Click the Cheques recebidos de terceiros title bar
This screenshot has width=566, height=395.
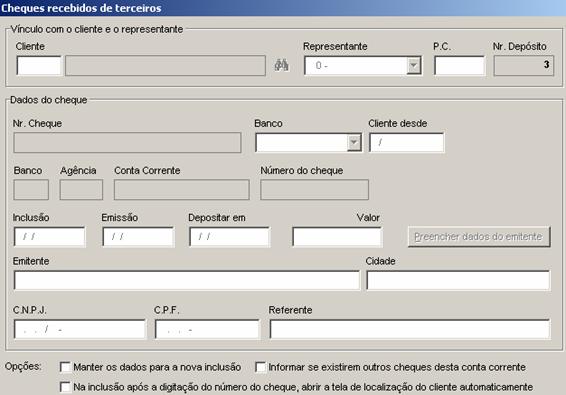coord(283,8)
